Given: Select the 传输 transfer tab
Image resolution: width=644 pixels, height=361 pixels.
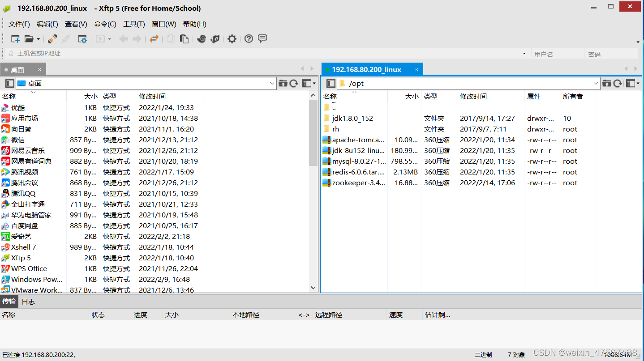Looking at the screenshot, I should pos(9,302).
